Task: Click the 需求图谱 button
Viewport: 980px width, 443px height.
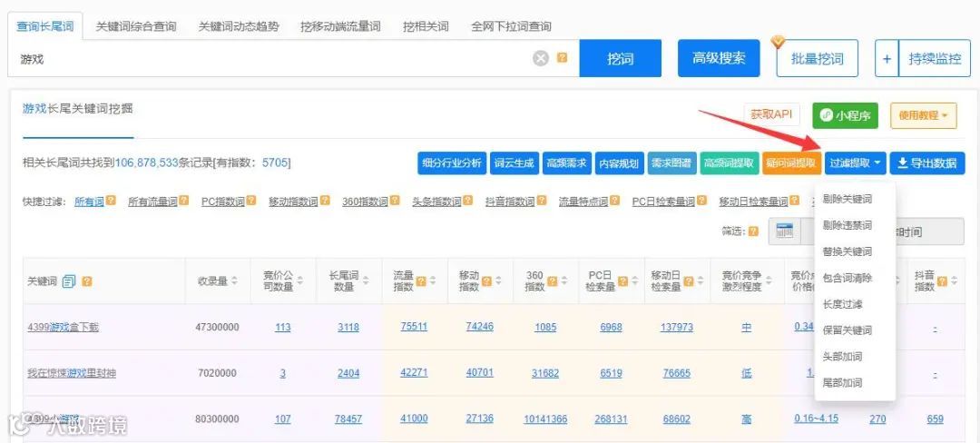Action: (671, 163)
